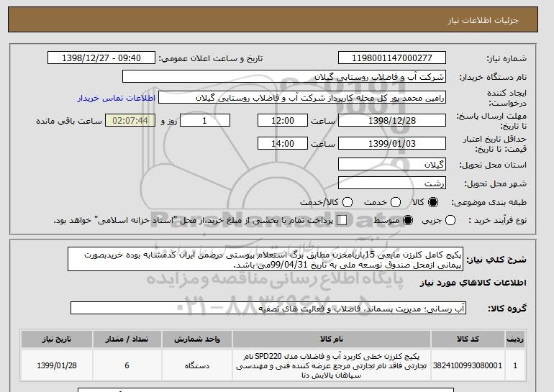Screen dimensions: 554x392
Task: Click the نام کالا column header
Action: pos(332,339)
